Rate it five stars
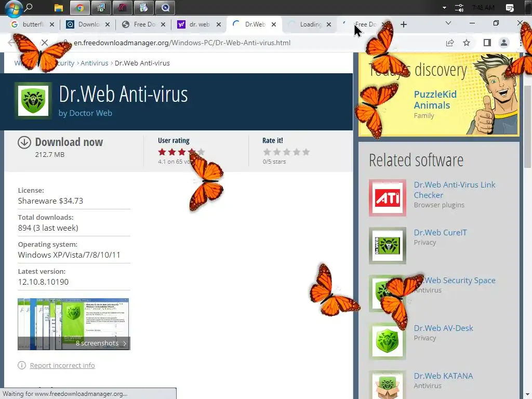This screenshot has height=399, width=532. click(306, 152)
